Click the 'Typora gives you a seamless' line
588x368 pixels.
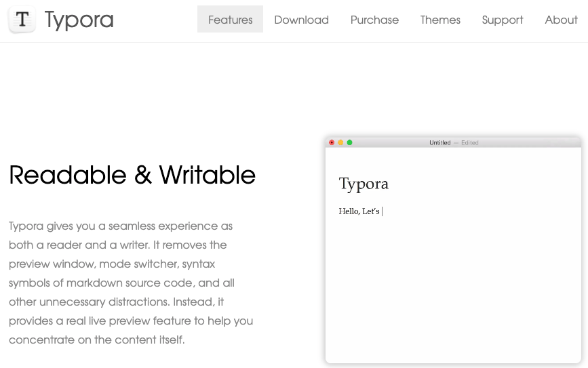point(121,226)
